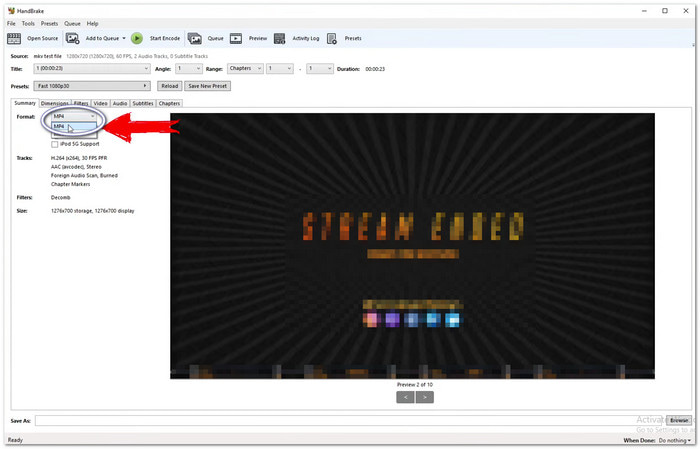Click the Reload button
The image size is (700, 449).
tap(170, 86)
